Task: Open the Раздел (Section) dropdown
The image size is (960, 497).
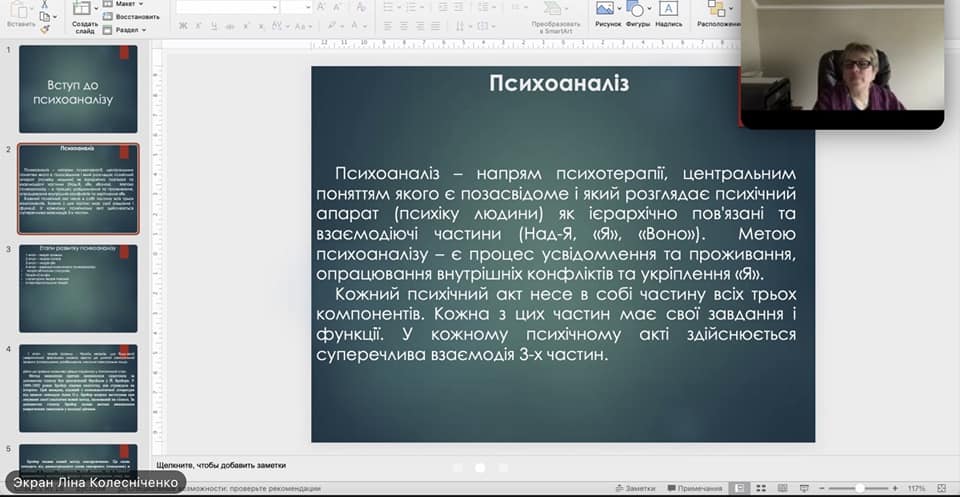Action: pyautogui.click(x=127, y=29)
